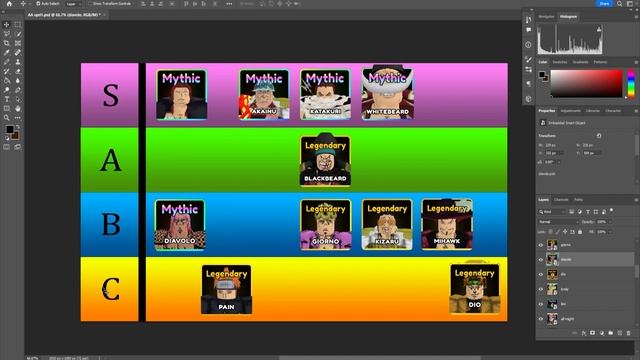The height and width of the screenshot is (360, 640).
Task: Toggle the Auto-Select checkbox
Action: (x=38, y=4)
